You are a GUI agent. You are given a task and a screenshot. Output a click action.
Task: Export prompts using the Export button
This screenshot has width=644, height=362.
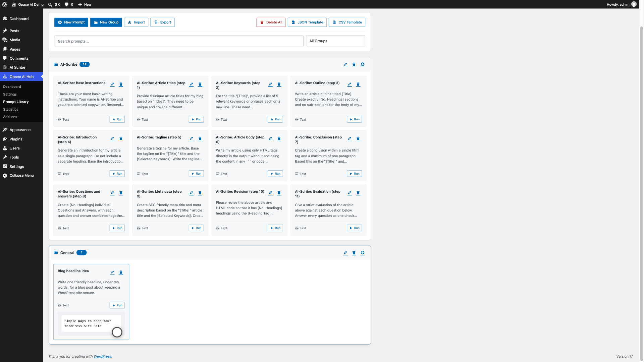[163, 22]
